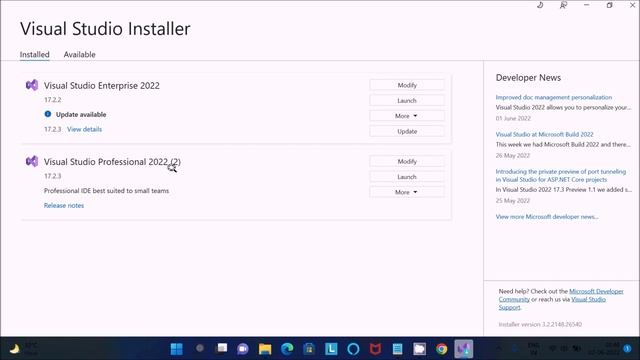The width and height of the screenshot is (640, 360).
Task: Expand More dropdown for Visual Studio Professional 2022
Action: pyautogui.click(x=407, y=192)
